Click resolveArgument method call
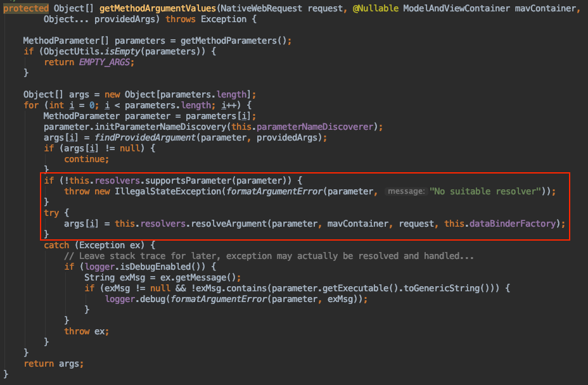 point(229,224)
